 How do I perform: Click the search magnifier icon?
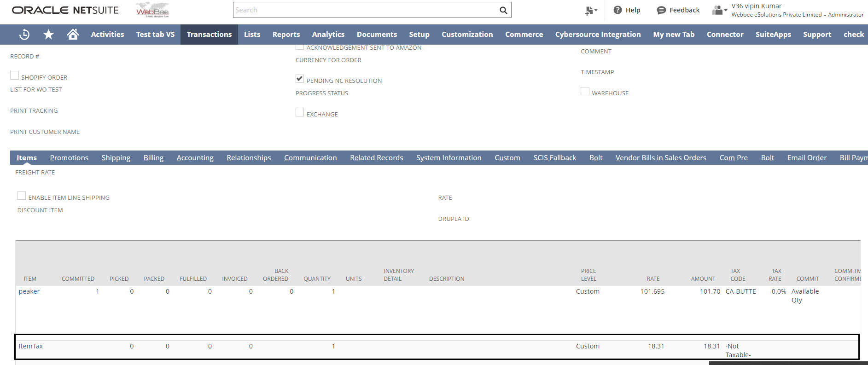pos(503,10)
